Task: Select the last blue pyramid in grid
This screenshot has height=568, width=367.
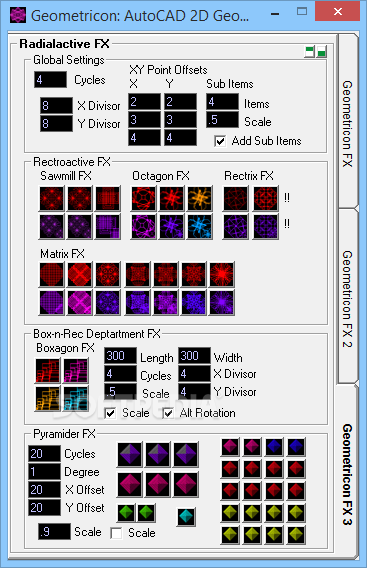Action: 296,447
